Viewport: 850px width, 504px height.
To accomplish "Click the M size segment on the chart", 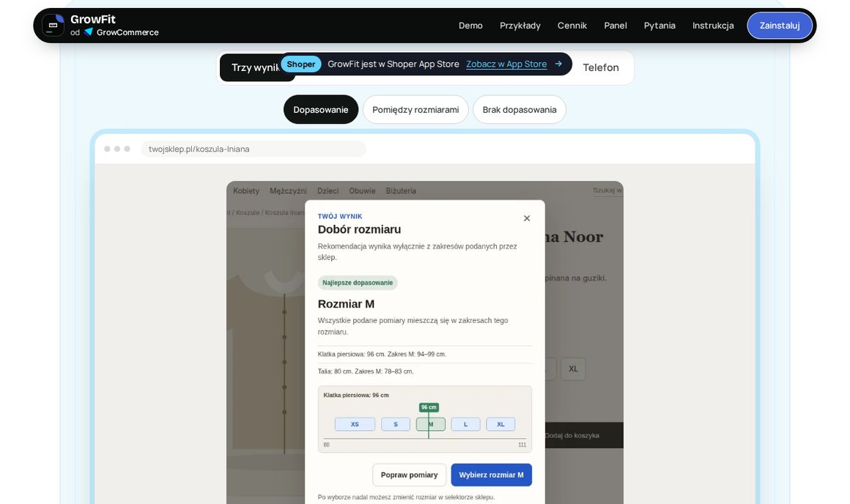I will click(431, 424).
